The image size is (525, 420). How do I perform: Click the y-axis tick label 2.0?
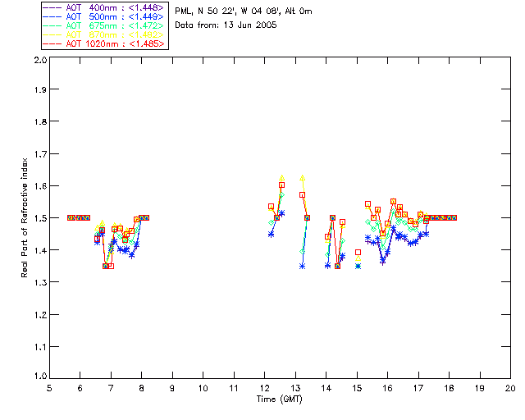[x=40, y=60]
